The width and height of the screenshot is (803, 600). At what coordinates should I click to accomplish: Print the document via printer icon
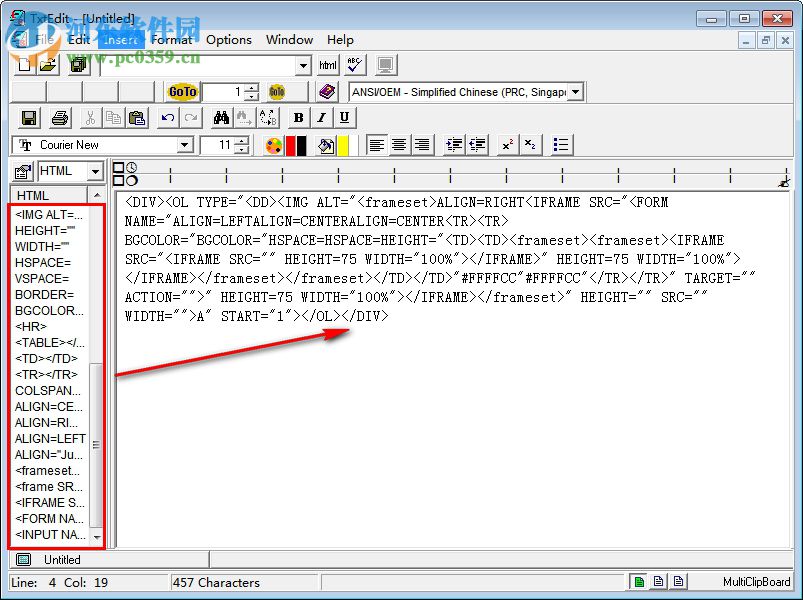(x=59, y=117)
